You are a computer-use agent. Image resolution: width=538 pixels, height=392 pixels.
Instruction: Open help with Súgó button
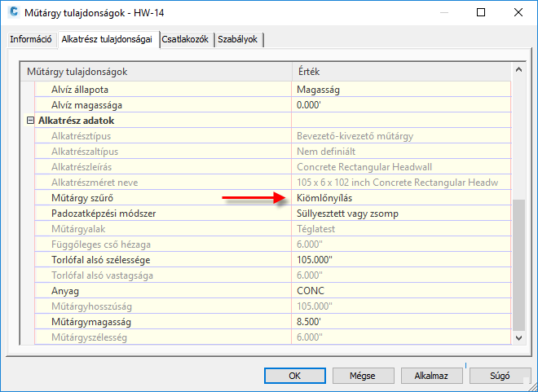click(x=500, y=376)
